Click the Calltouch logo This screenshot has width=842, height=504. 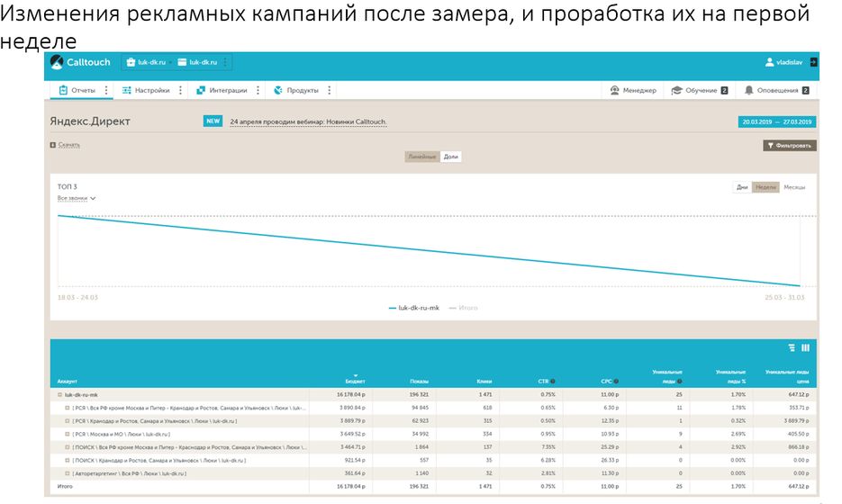(x=80, y=62)
